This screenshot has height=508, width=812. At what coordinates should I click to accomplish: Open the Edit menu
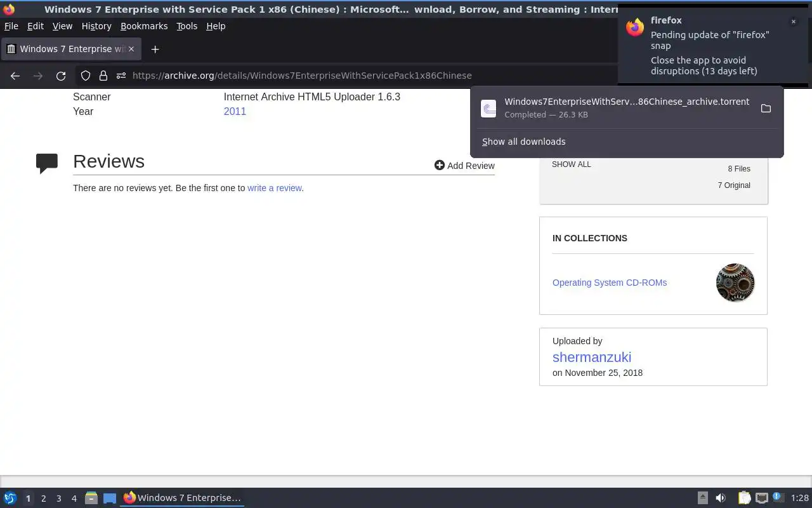36,26
